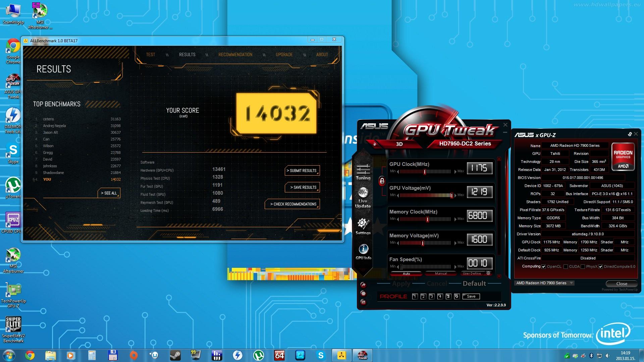Click the scroll-up arrow in GPU Tweak panel
644x362 pixels.
499,159
